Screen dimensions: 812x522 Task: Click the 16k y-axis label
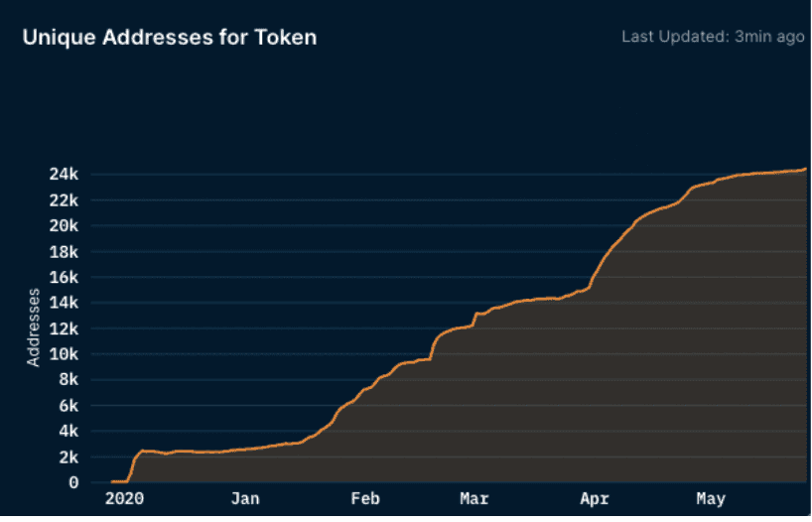pos(64,277)
